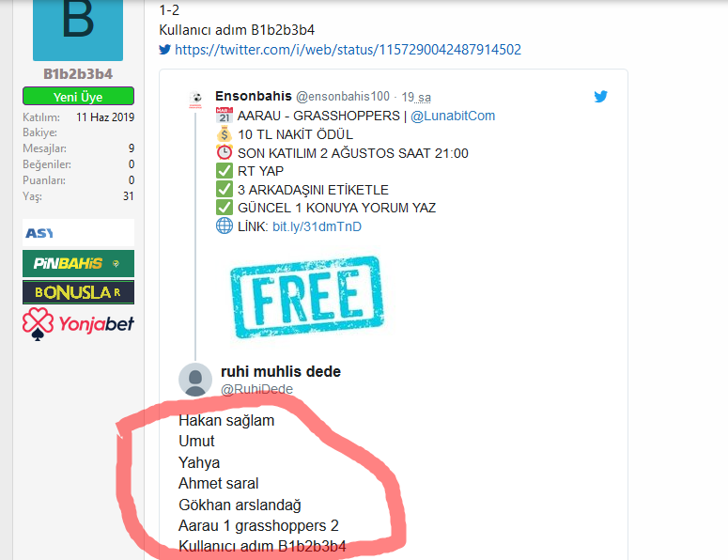
Task: Follow the bit.ly/31dmTnD link
Action: pyautogui.click(x=317, y=226)
